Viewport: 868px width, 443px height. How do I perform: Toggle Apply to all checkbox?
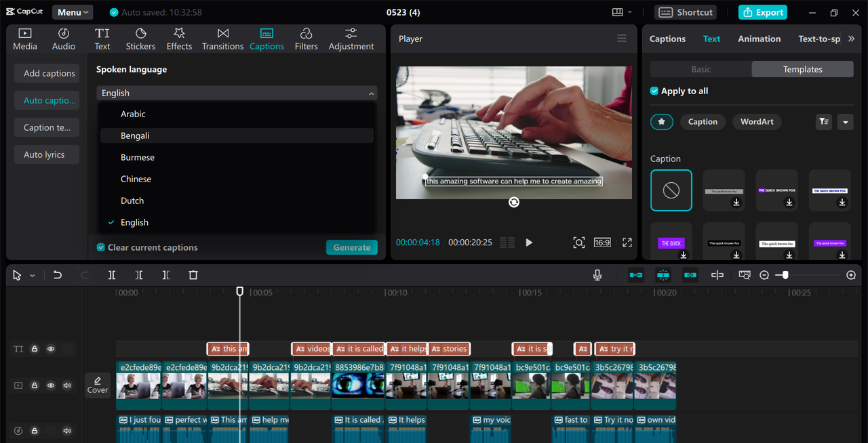click(654, 91)
